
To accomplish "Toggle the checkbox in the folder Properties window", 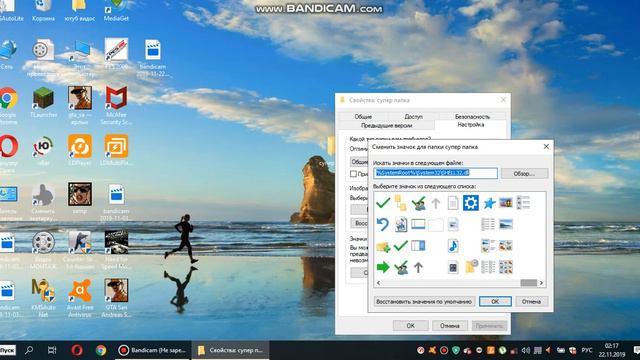I will point(353,174).
